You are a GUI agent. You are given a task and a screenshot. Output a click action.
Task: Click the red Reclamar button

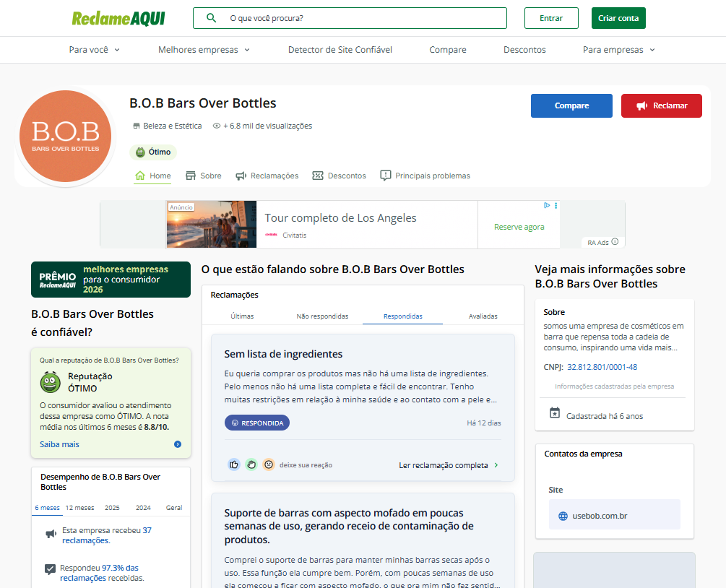pyautogui.click(x=661, y=105)
